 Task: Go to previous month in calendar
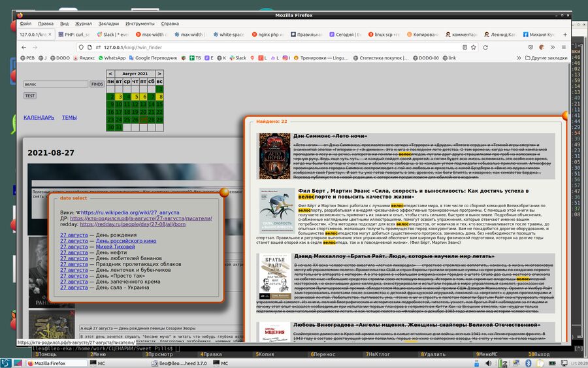[x=110, y=73]
